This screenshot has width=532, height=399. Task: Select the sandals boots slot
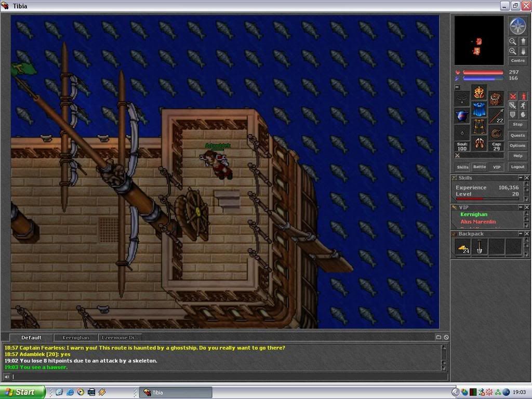[479, 143]
